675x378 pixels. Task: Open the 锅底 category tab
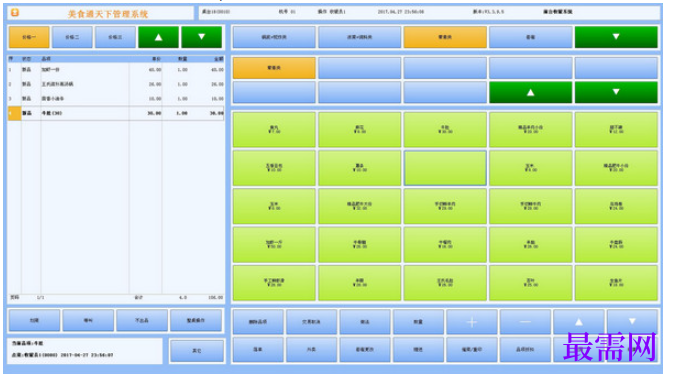274,37
